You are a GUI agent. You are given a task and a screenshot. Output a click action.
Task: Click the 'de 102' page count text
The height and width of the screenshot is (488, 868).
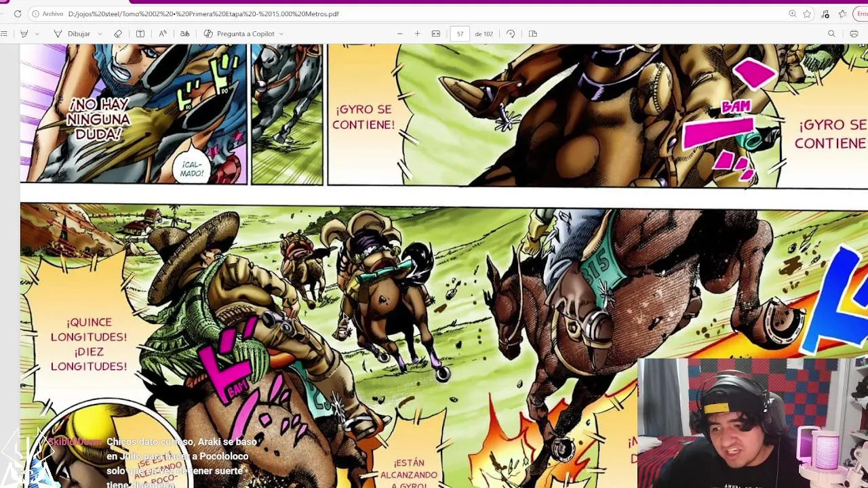pos(484,34)
